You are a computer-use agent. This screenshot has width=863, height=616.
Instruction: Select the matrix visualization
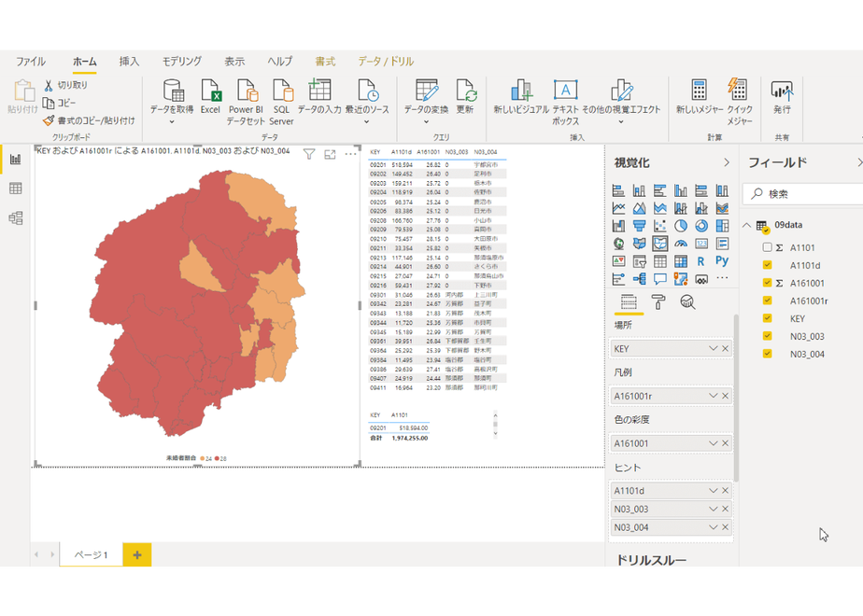(x=681, y=261)
